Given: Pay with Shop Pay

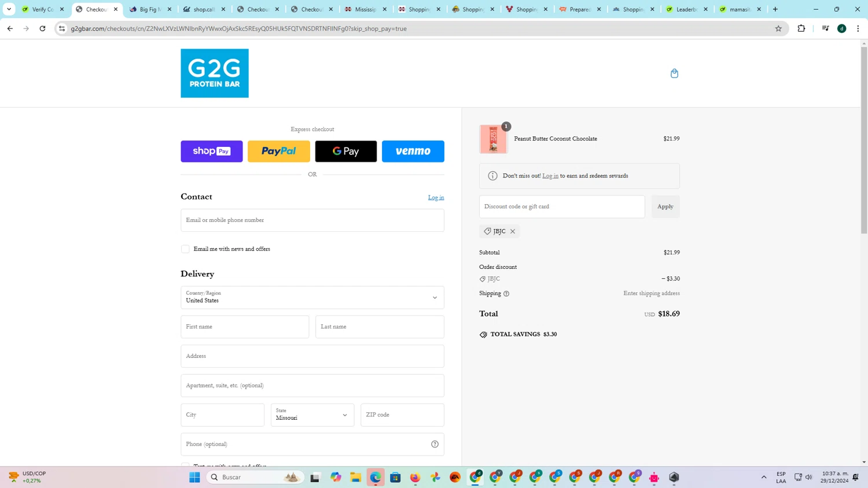Looking at the screenshot, I should pos(212,151).
